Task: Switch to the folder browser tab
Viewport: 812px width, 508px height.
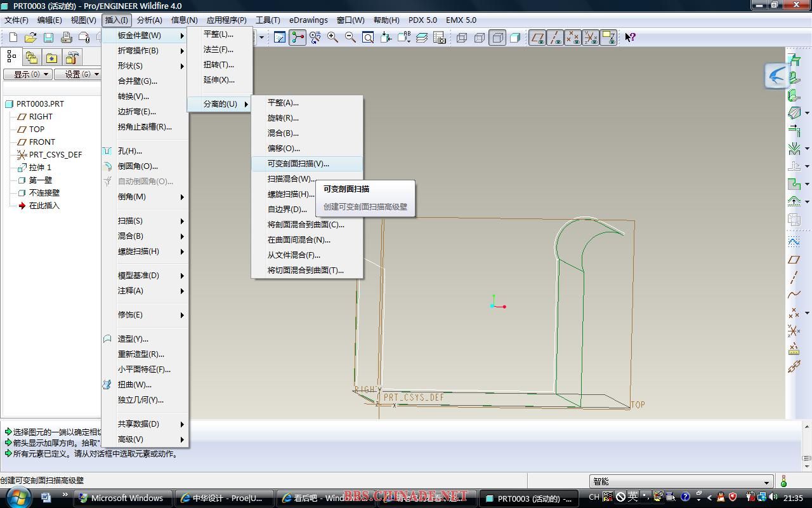Action: tap(31, 58)
